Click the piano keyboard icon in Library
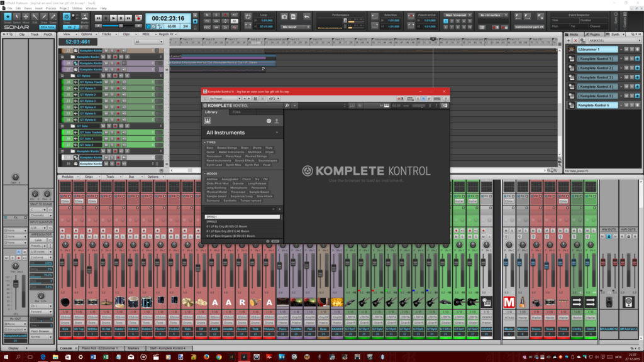644x362 pixels. click(x=208, y=121)
